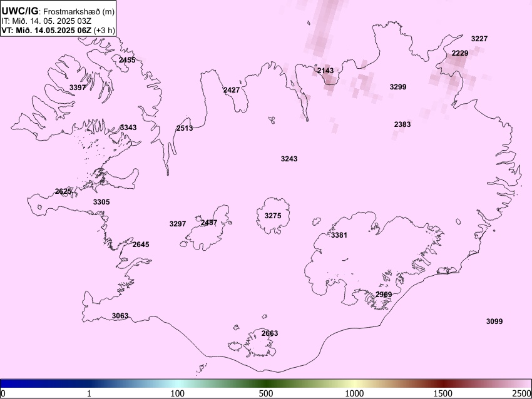Click the map value 2625
Screen dimensions: 532x399
(x=63, y=191)
